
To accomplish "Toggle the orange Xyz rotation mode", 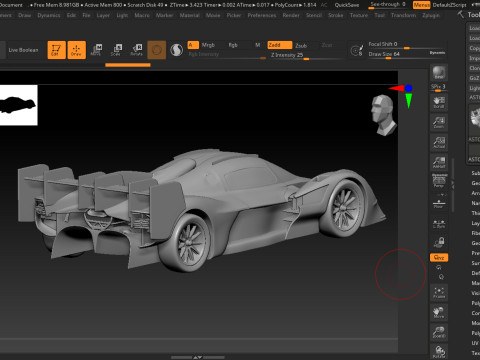I will coord(439,257).
